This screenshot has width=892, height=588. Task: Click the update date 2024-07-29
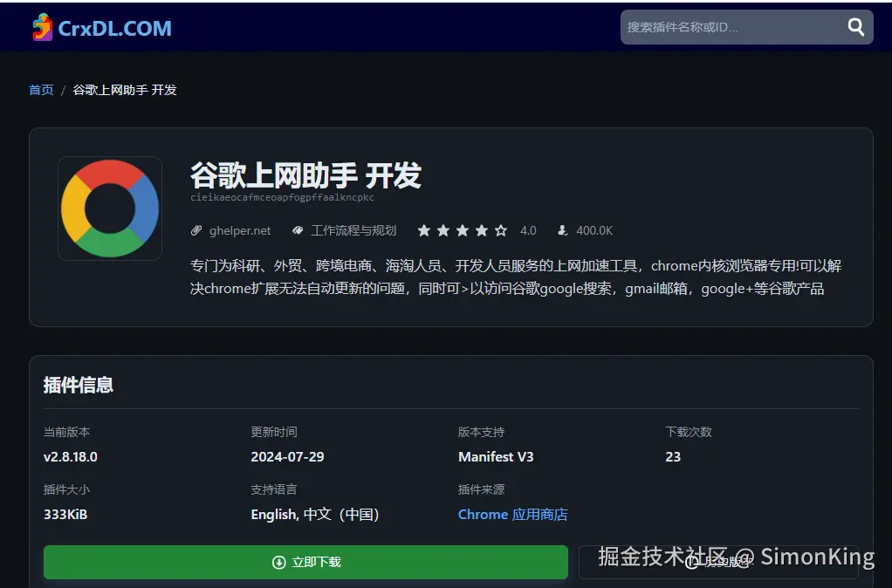(287, 456)
